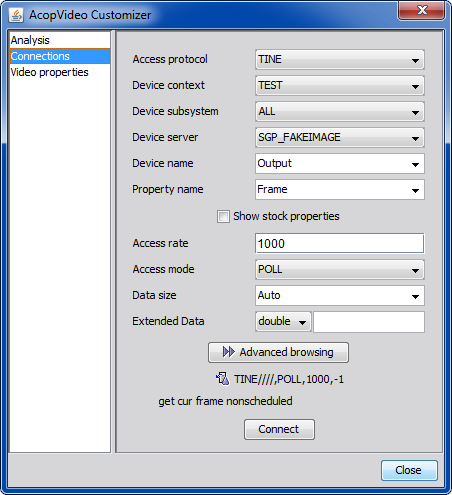This screenshot has height=495, width=452.
Task: Open the Extended Data type dropdown double
Action: 283,322
